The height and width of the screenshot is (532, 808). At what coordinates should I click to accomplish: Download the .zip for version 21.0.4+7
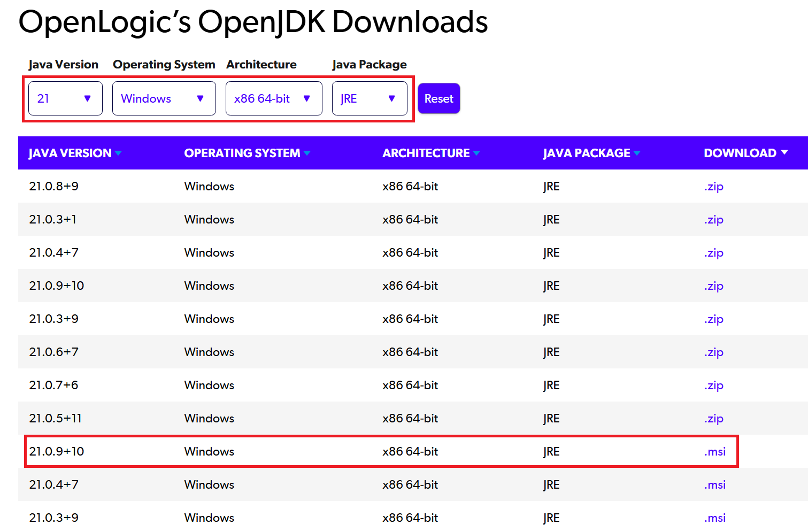[x=713, y=253]
